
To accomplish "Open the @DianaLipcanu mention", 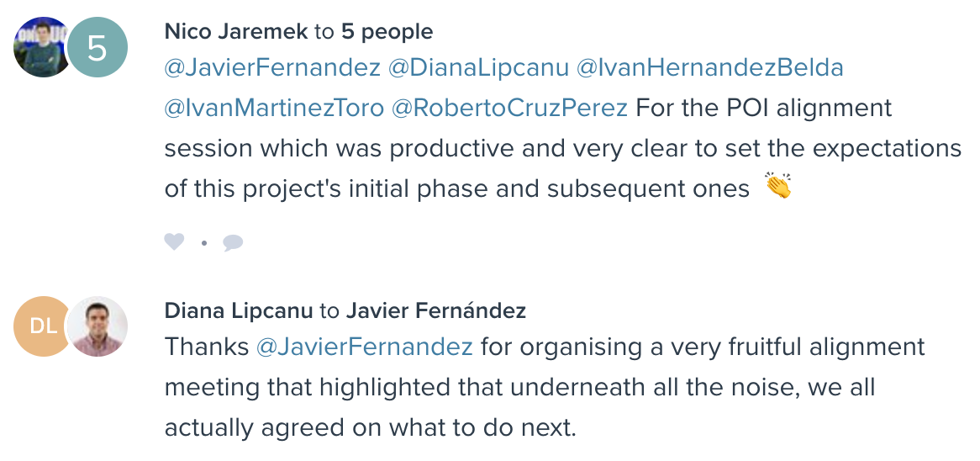I will (478, 67).
